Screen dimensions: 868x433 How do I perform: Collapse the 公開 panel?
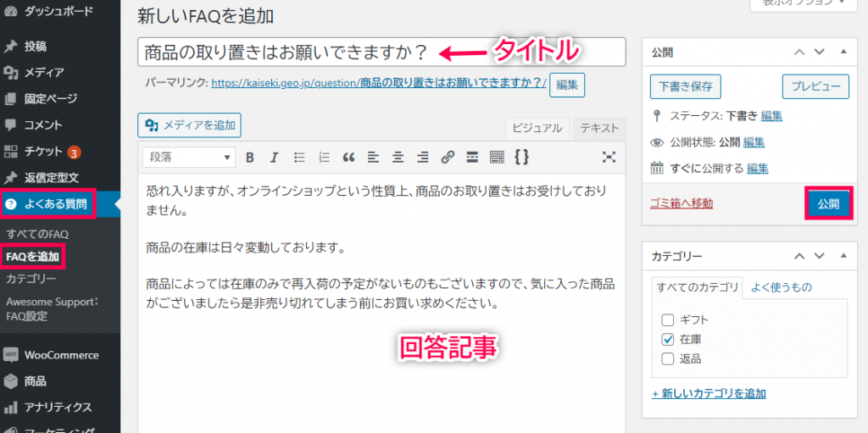pos(843,52)
